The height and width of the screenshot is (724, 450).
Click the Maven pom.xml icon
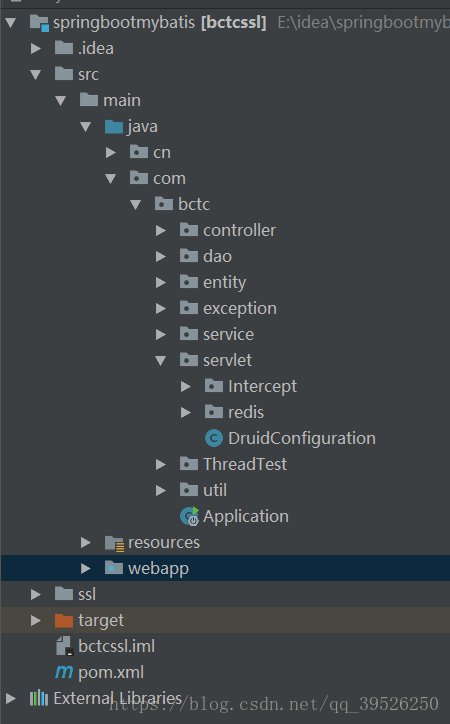64,672
